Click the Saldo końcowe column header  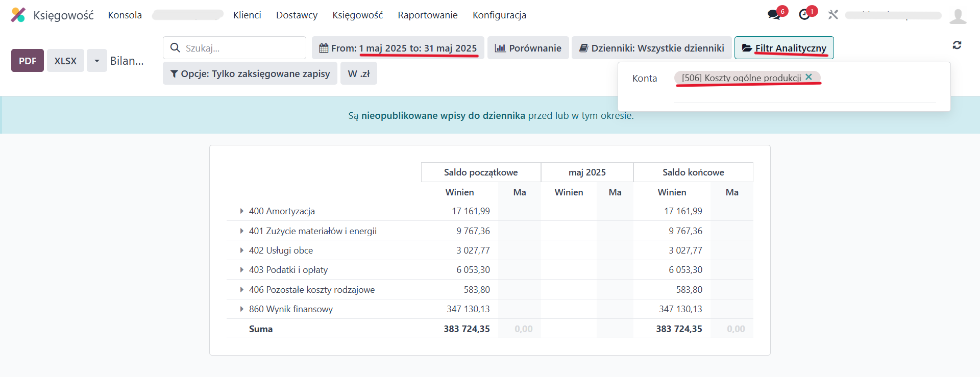pos(693,172)
